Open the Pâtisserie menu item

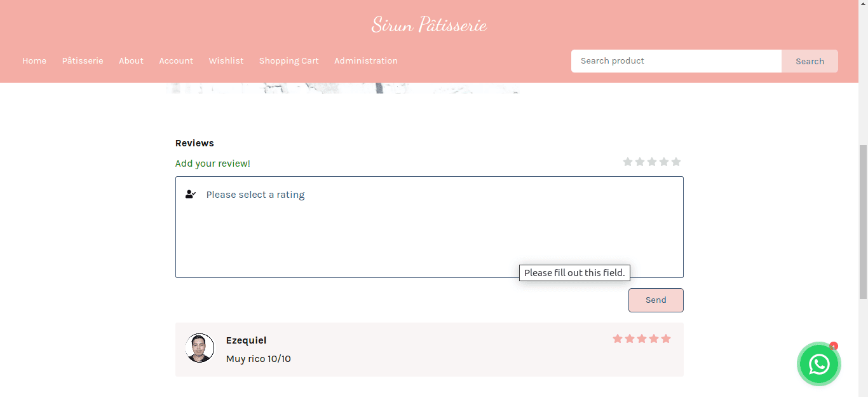(83, 61)
